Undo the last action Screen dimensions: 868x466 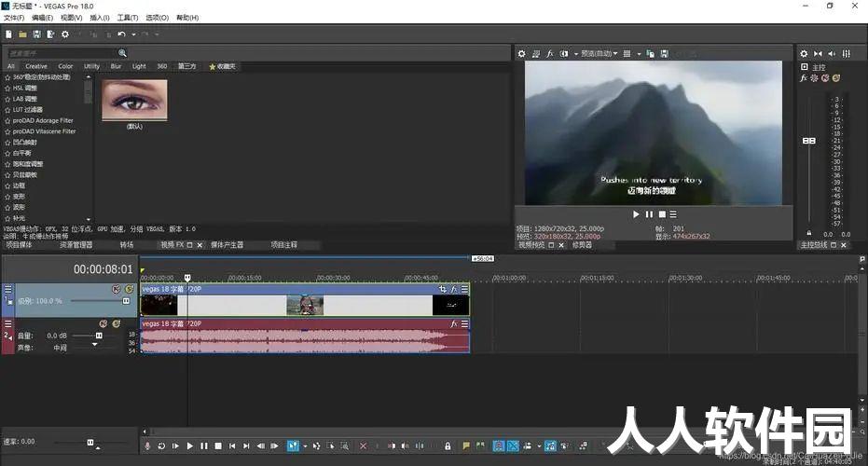coord(122,34)
